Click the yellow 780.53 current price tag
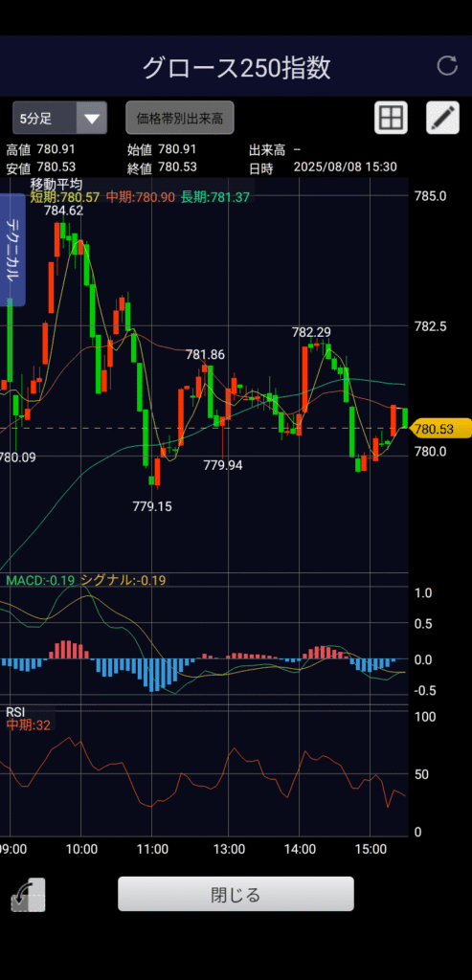Viewport: 472px width, 980px height. pyautogui.click(x=442, y=429)
